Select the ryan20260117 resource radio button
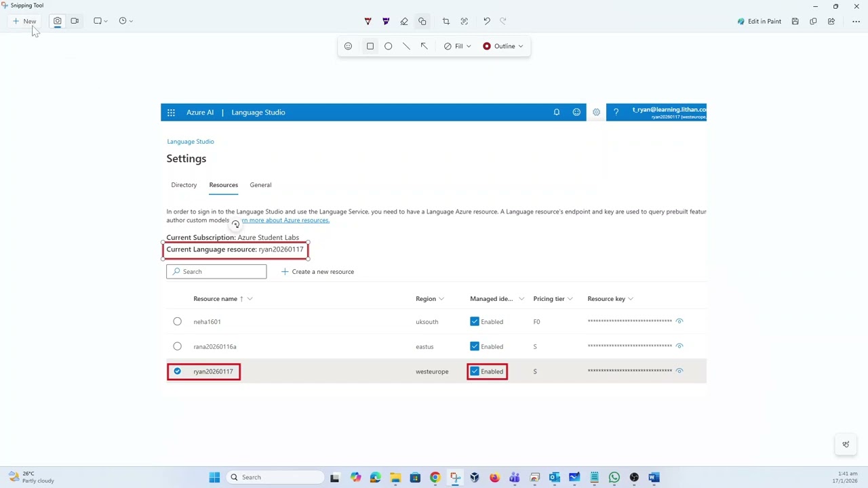Viewport: 868px width, 488px height. (x=177, y=371)
